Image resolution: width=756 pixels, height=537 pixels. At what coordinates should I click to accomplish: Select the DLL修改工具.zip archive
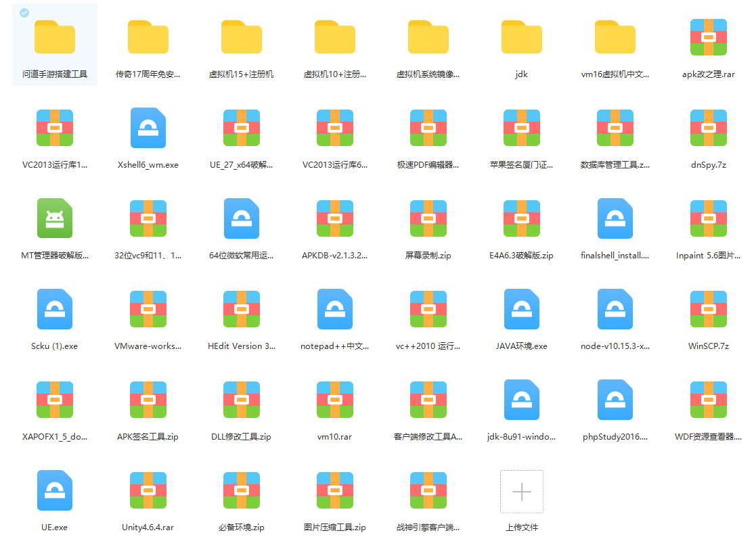click(242, 400)
